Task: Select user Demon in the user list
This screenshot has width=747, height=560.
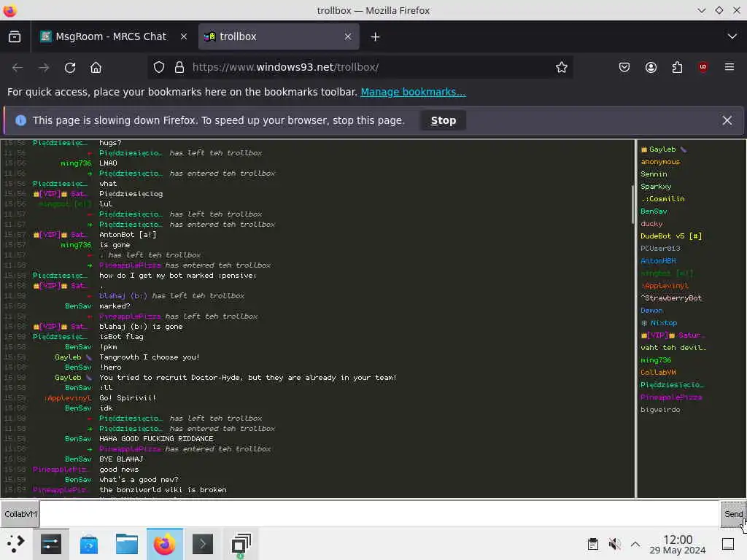Action: pos(651,311)
